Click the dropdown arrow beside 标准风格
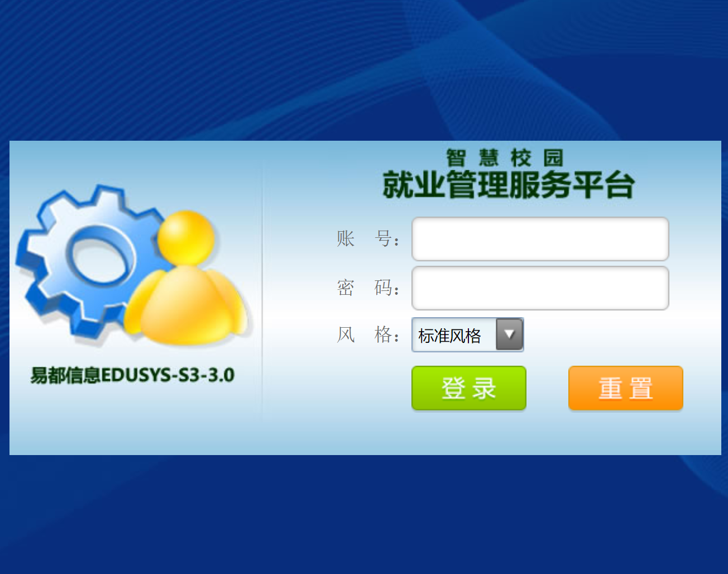 point(509,334)
